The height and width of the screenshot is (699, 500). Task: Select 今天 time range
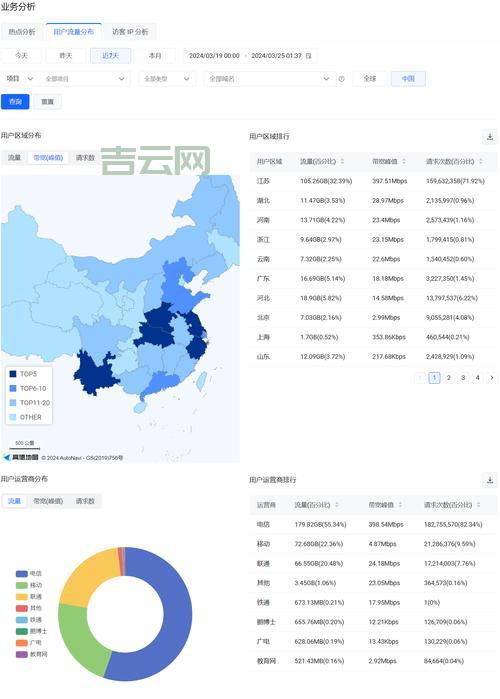point(21,56)
